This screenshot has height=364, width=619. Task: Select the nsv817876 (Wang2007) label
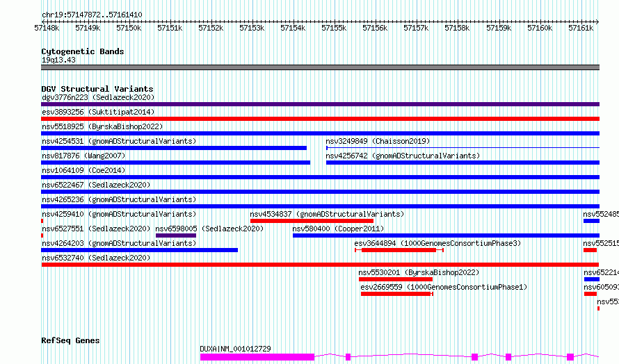tap(83, 156)
